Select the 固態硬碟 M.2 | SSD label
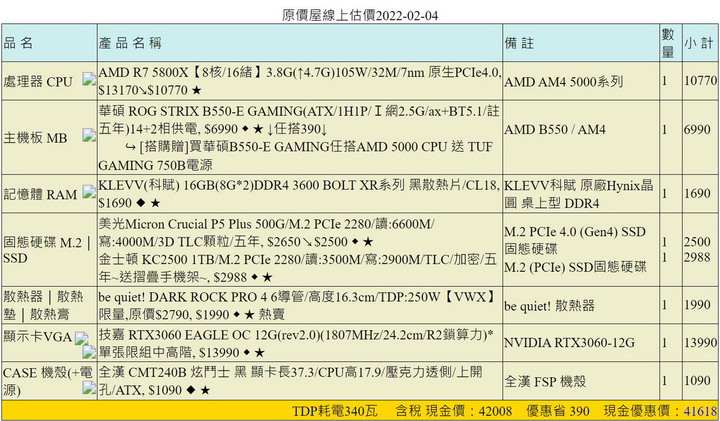The image size is (720, 421). click(x=47, y=250)
